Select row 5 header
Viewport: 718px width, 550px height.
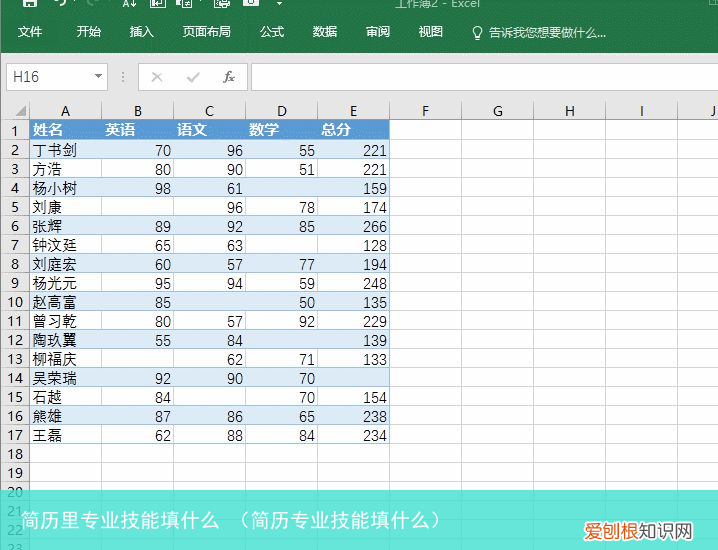click(x=15, y=207)
